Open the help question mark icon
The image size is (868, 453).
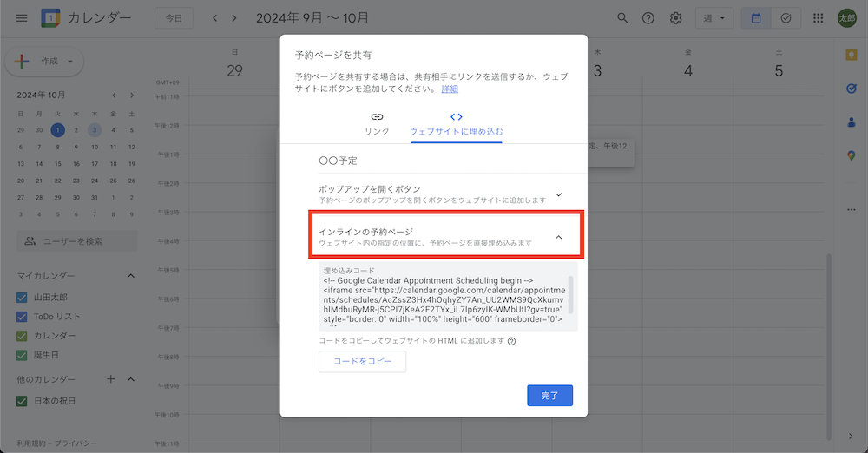click(648, 18)
